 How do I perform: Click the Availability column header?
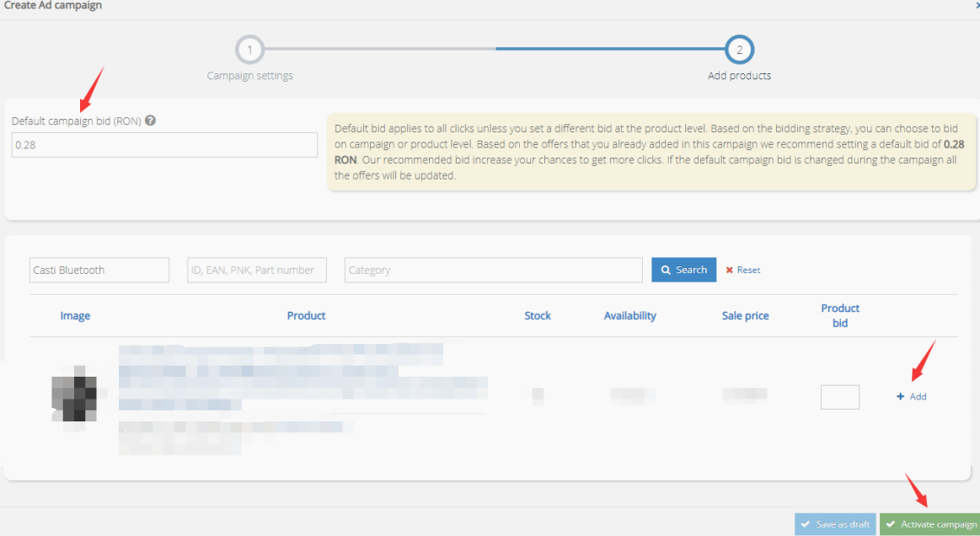coord(630,316)
